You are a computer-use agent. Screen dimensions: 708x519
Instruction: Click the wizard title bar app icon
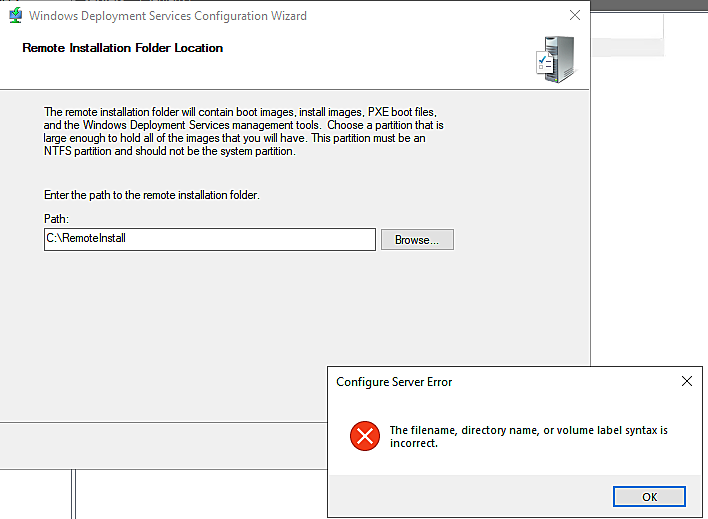15,15
